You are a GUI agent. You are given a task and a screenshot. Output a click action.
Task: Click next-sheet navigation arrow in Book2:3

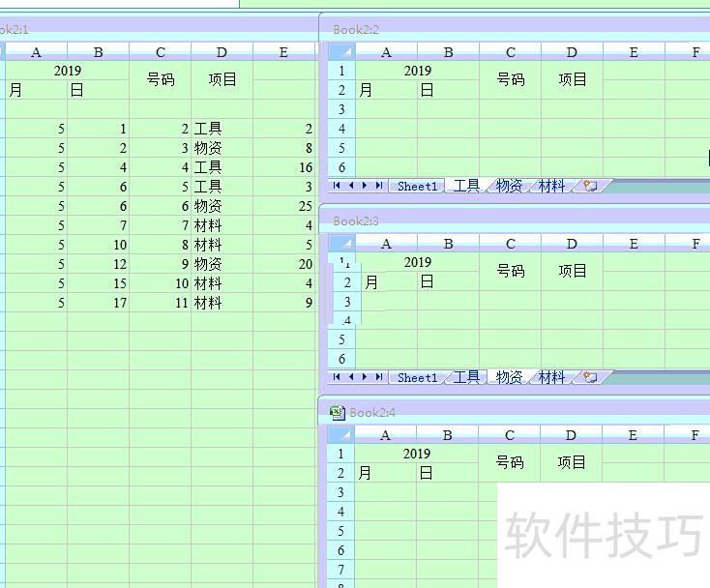pyautogui.click(x=365, y=377)
